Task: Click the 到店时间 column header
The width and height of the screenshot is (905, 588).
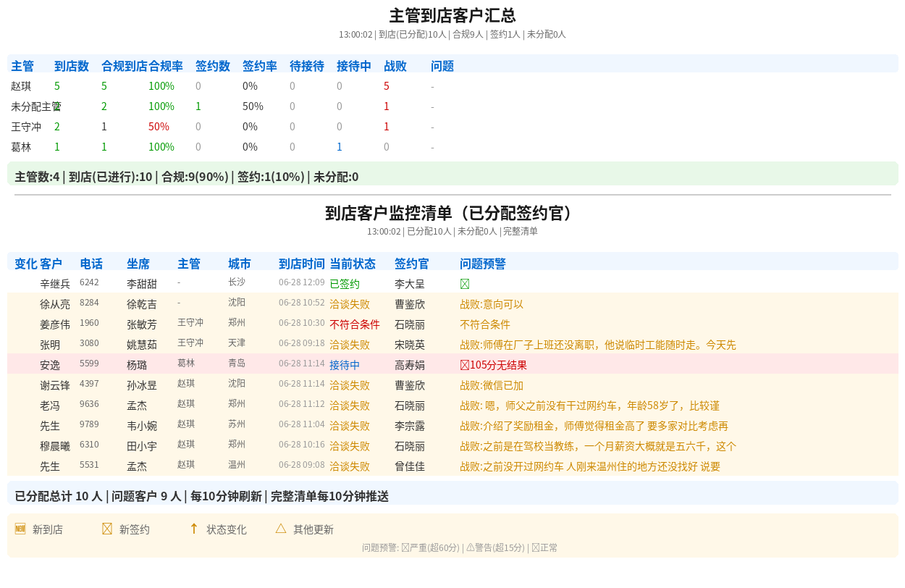Action: tap(302, 264)
